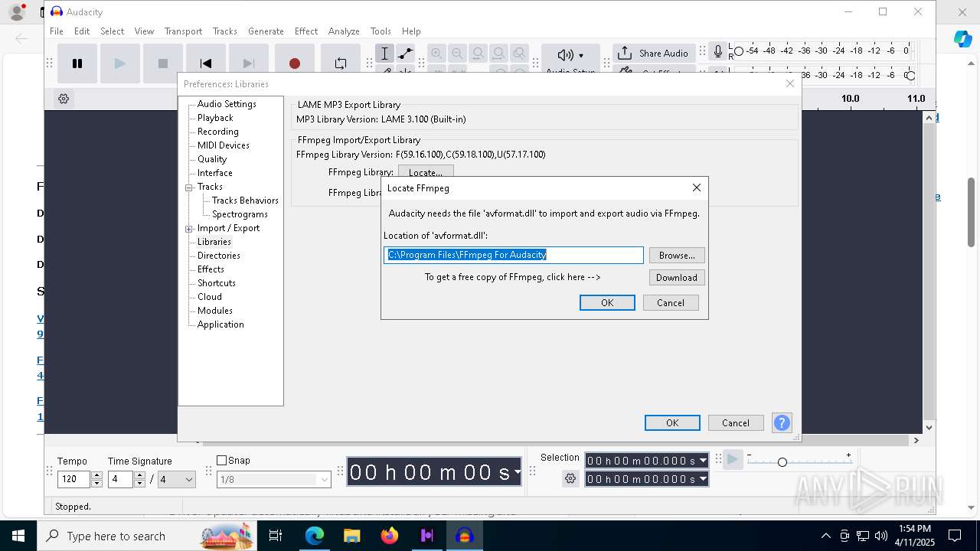Image resolution: width=980 pixels, height=551 pixels.
Task: Click the timeline options gear icon
Action: (x=64, y=99)
